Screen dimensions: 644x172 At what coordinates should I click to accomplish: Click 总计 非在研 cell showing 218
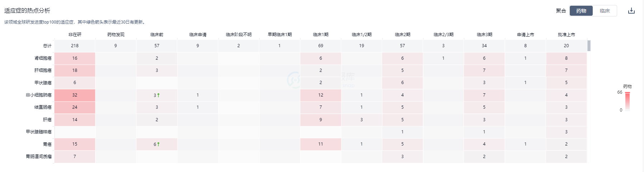coord(75,46)
